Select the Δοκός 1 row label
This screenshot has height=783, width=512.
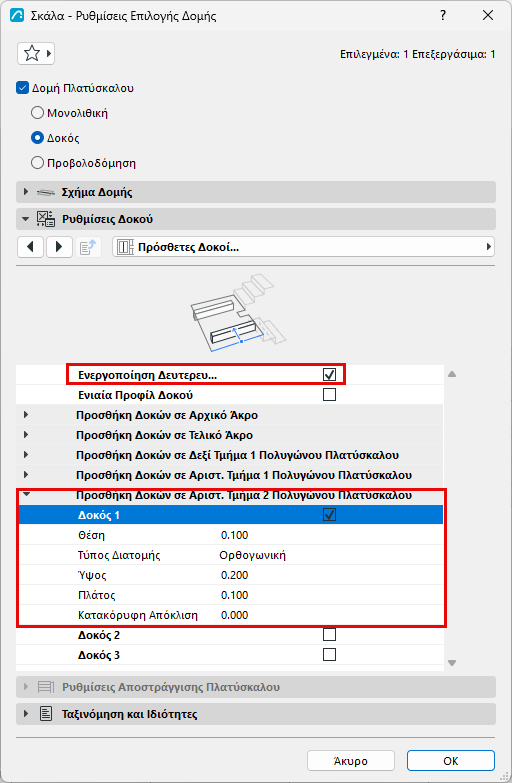pos(99,515)
